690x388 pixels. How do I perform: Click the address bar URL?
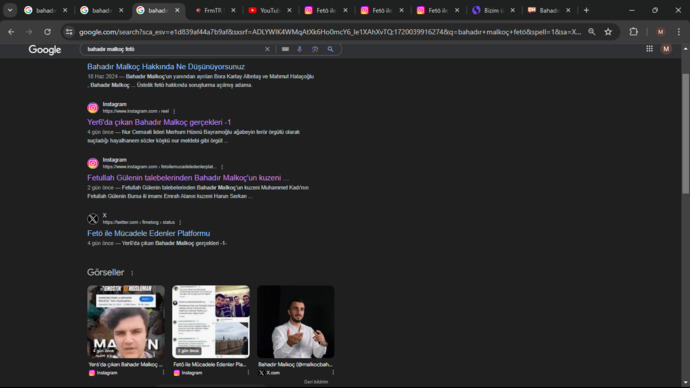click(x=330, y=32)
